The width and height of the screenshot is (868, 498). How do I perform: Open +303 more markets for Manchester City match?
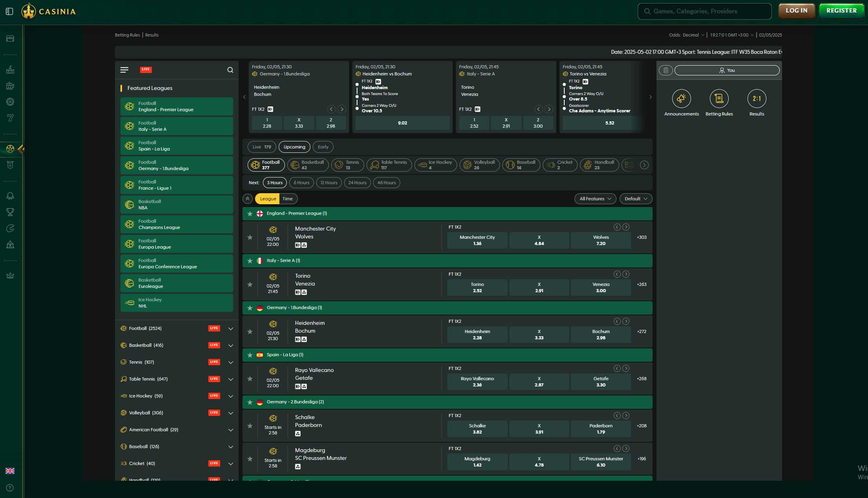click(642, 237)
